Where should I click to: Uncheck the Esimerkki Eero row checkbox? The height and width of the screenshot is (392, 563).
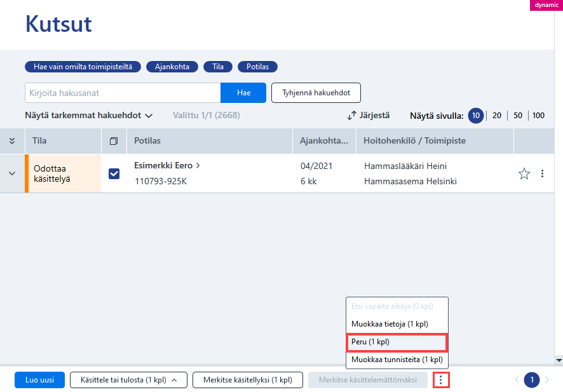point(114,173)
